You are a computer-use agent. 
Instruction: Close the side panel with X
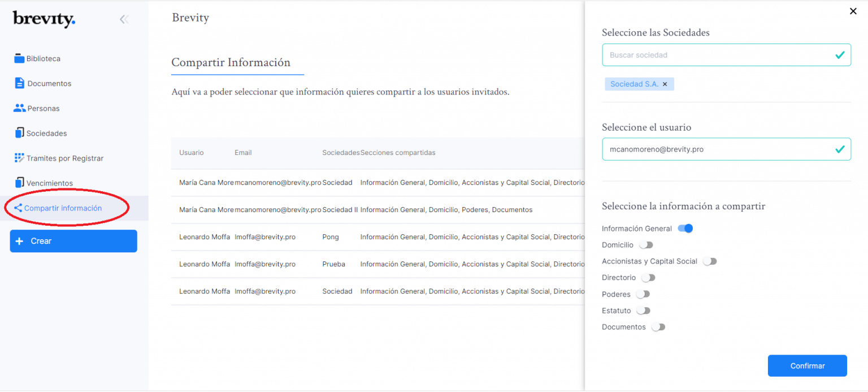[853, 11]
